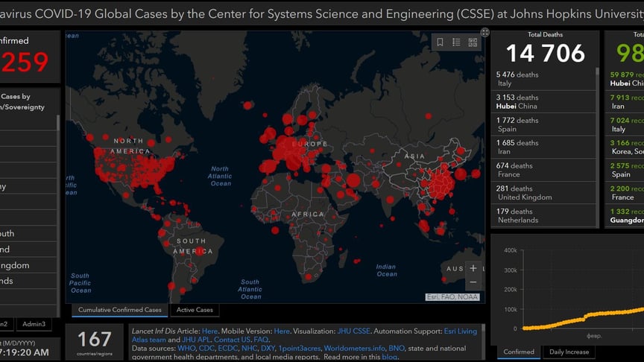The height and width of the screenshot is (362, 644).
Task: Open the BNO data source link
Action: coord(397,349)
